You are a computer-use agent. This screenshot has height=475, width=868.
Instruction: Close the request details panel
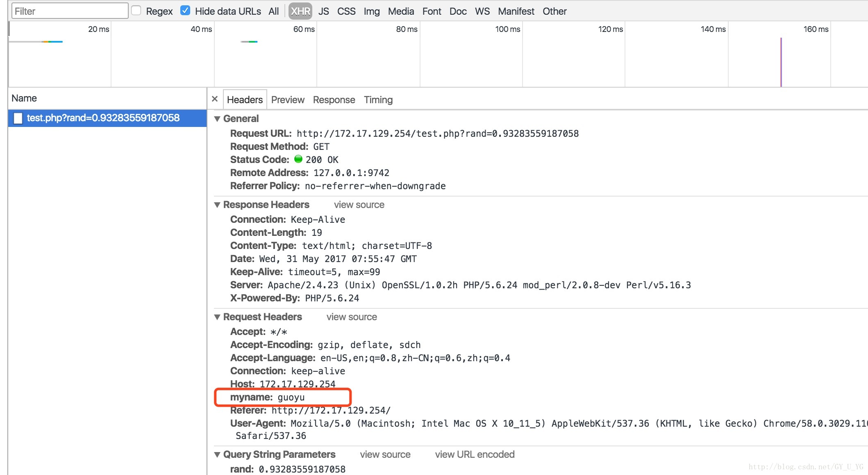point(215,99)
